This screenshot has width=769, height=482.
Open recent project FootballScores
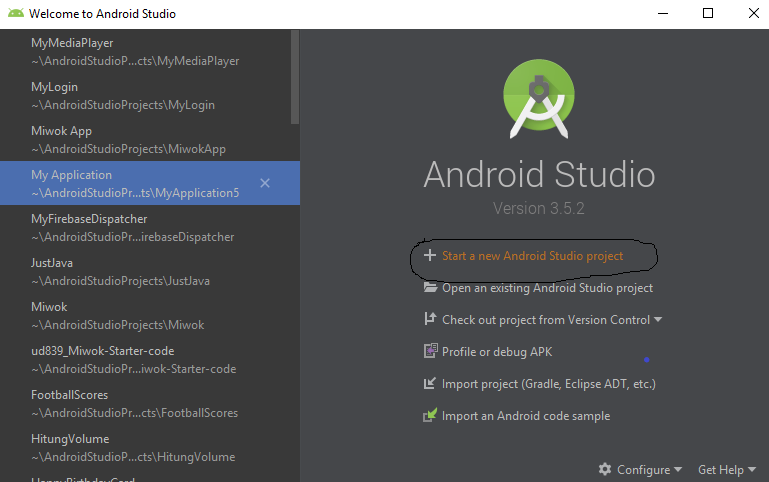tap(150, 403)
